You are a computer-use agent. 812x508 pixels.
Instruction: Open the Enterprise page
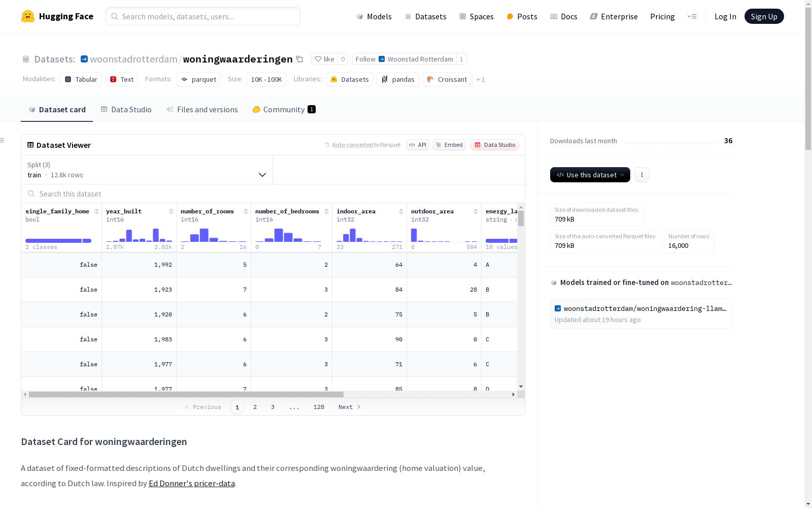pyautogui.click(x=614, y=16)
